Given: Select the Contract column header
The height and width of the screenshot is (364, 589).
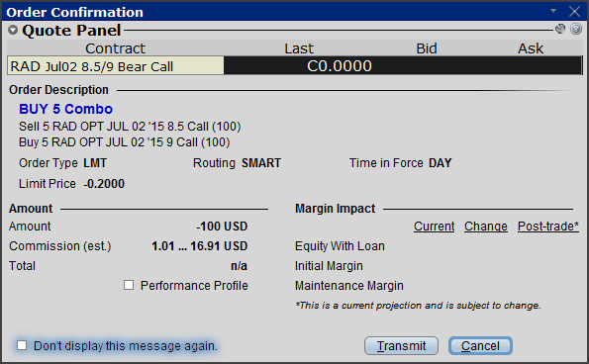Looking at the screenshot, I should click(x=115, y=48).
